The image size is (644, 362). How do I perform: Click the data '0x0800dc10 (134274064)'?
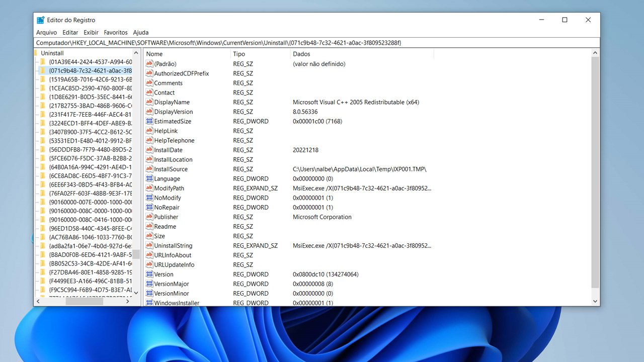(x=326, y=274)
